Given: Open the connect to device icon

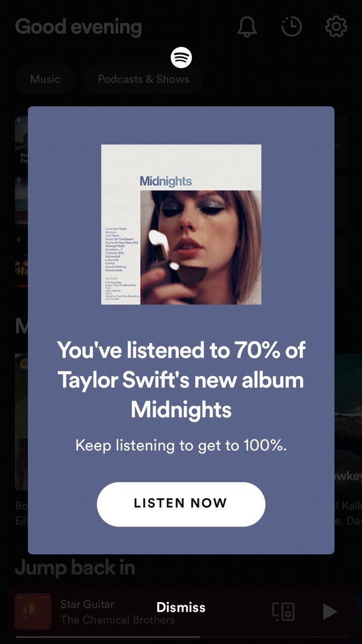Looking at the screenshot, I should (283, 611).
